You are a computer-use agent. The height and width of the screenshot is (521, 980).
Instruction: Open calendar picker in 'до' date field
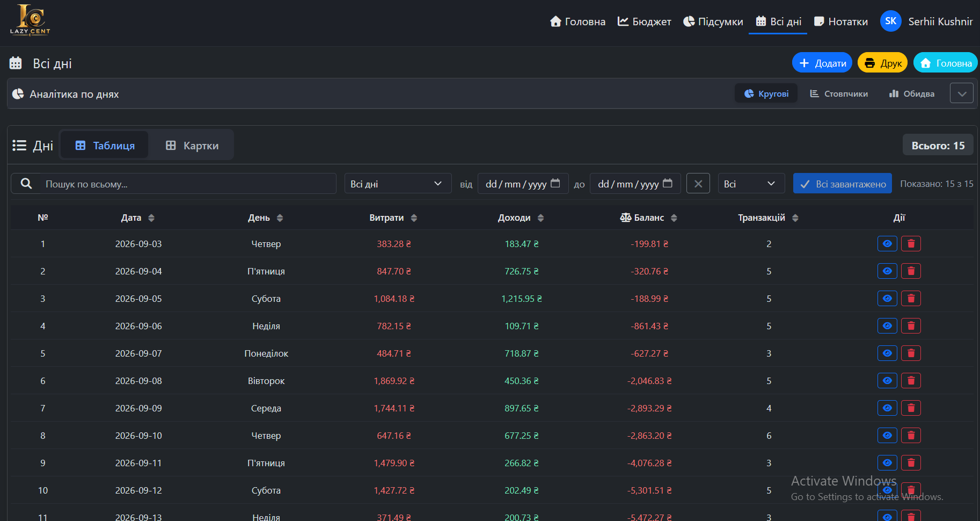pos(668,183)
